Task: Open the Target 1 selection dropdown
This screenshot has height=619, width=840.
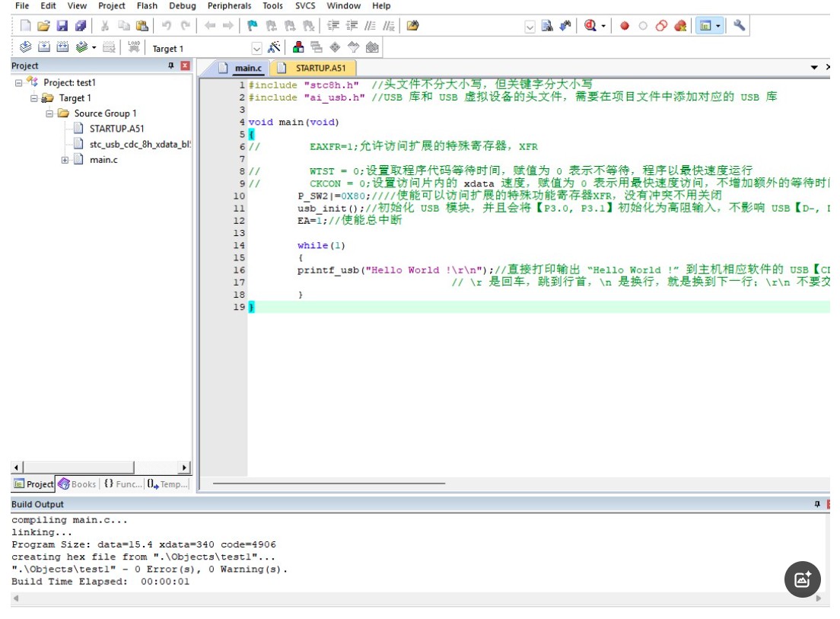Action: [x=256, y=49]
